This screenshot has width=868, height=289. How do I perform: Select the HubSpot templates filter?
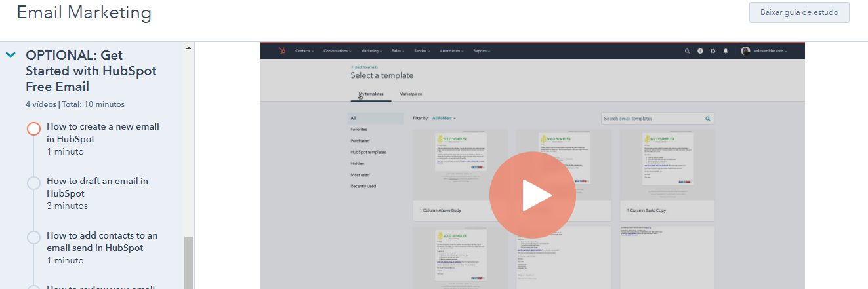(368, 152)
